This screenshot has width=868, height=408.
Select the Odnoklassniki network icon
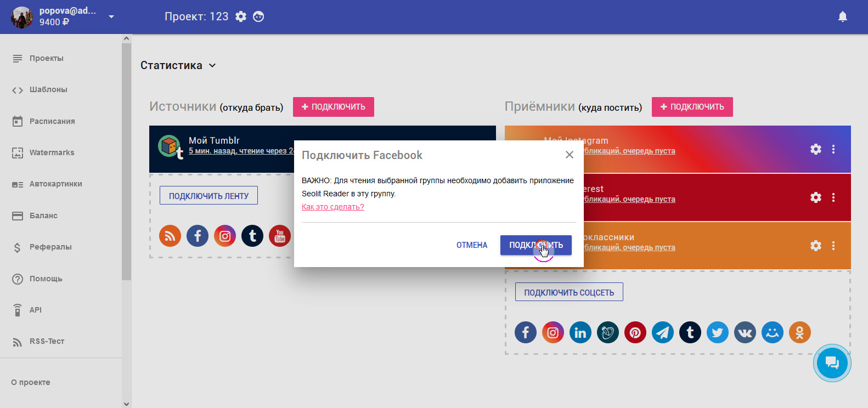[800, 332]
